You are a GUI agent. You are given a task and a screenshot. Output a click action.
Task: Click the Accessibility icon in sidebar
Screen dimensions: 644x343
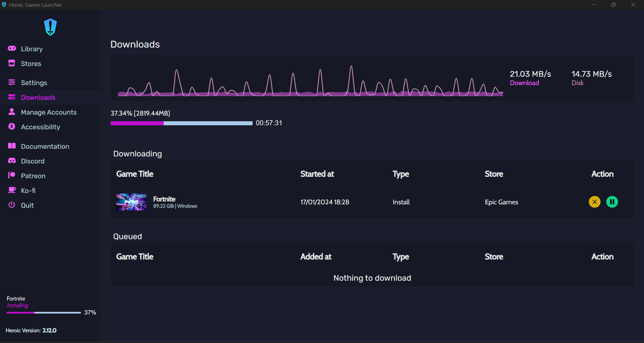click(x=12, y=127)
